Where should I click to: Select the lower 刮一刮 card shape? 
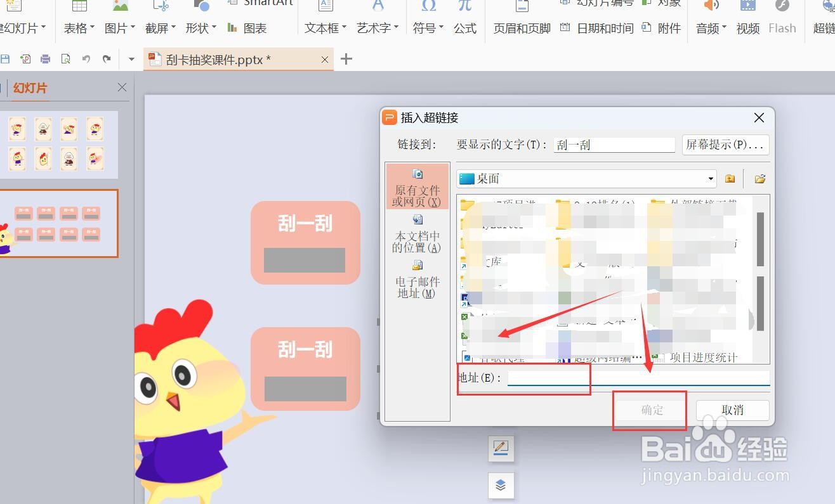click(x=305, y=369)
